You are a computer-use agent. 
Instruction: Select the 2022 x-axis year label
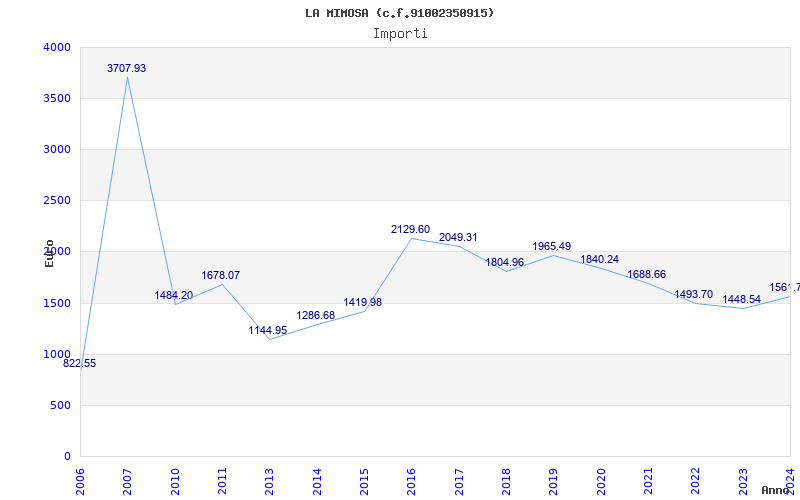(x=695, y=482)
